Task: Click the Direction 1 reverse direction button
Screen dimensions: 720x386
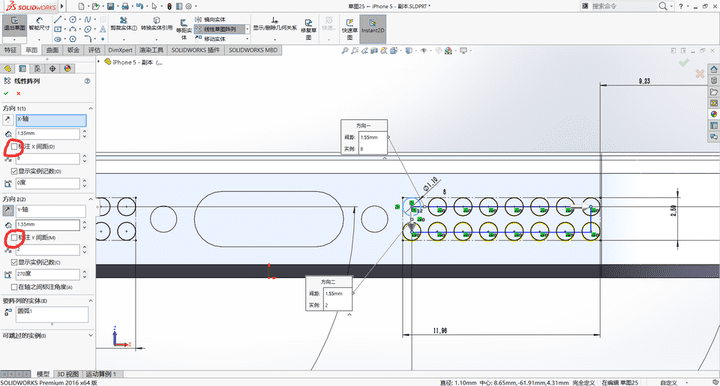Action: [x=7, y=120]
